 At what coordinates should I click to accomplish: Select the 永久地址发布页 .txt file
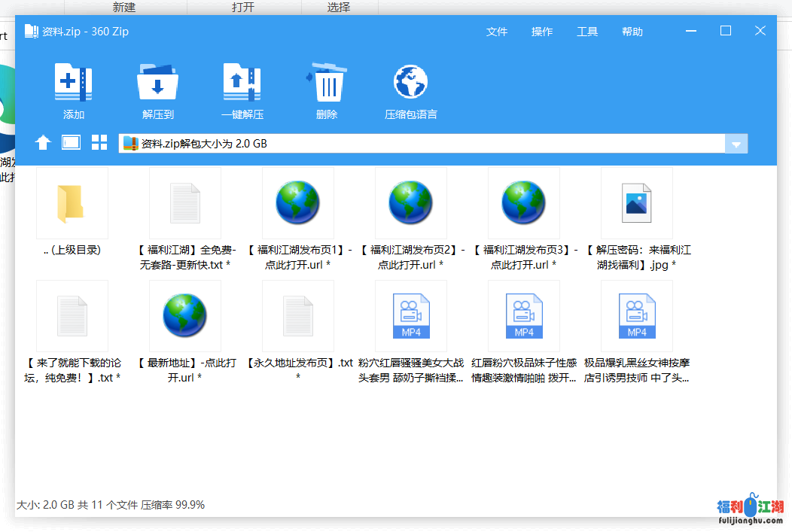tap(297, 316)
